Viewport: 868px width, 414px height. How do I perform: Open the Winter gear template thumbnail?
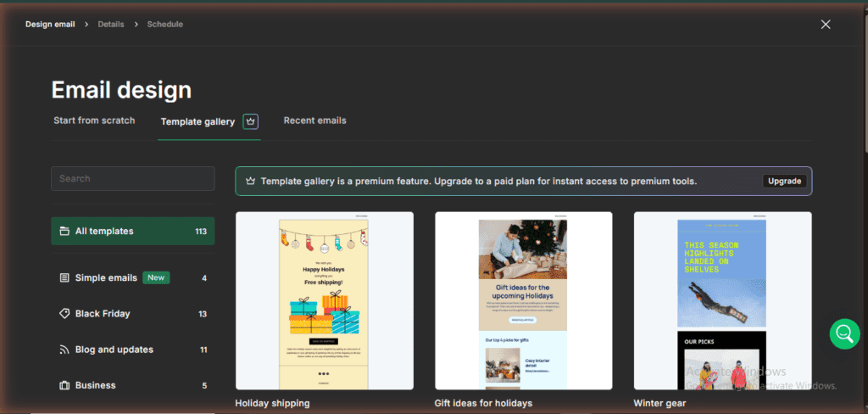pyautogui.click(x=723, y=300)
